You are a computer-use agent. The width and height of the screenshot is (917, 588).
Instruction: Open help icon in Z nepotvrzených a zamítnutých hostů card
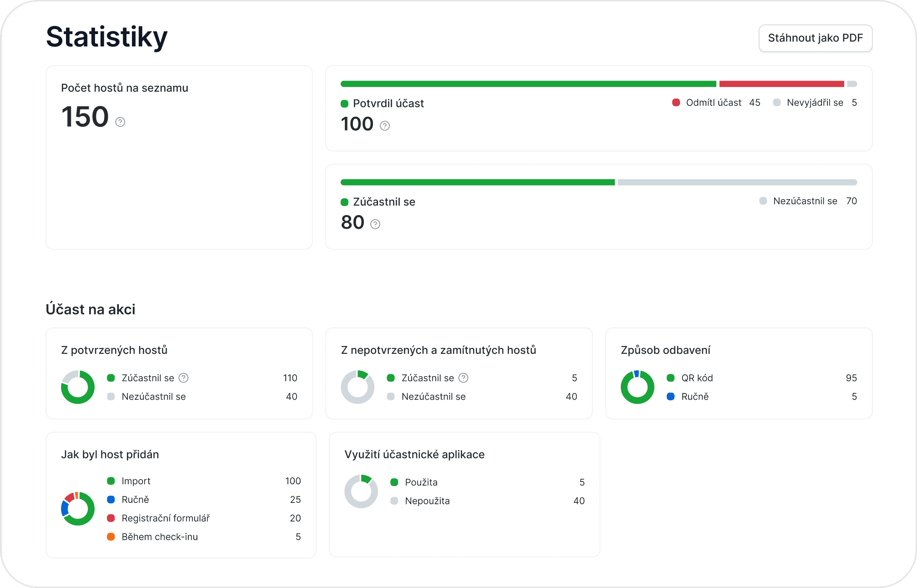click(464, 378)
